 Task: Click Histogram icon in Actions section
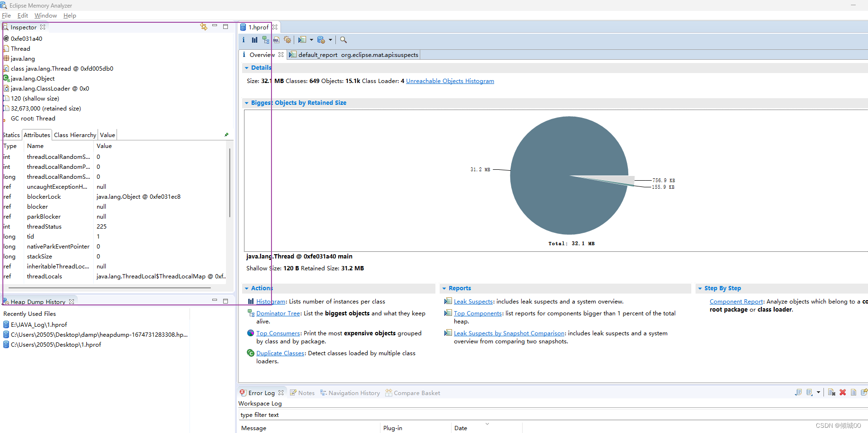pyautogui.click(x=251, y=301)
